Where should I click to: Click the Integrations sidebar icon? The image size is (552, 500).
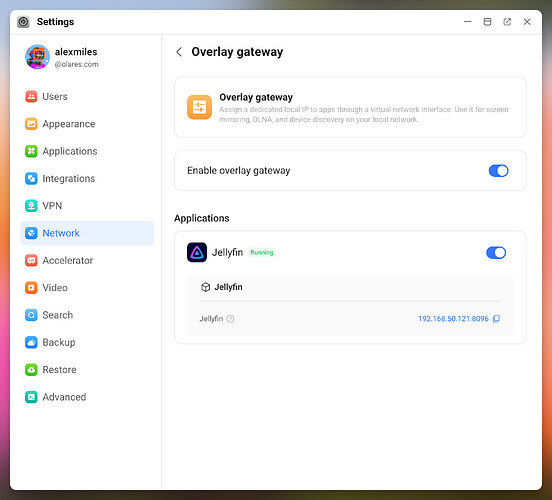(x=31, y=179)
